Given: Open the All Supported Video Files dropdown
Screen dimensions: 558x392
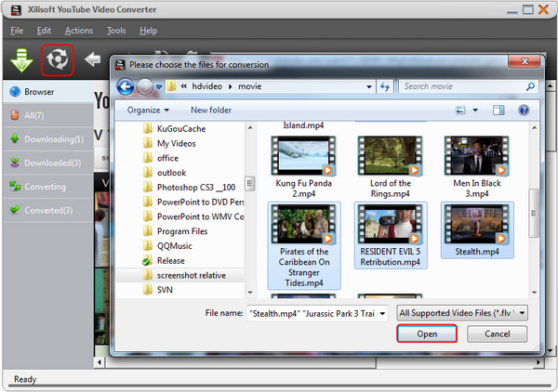Looking at the screenshot, I should 462,313.
